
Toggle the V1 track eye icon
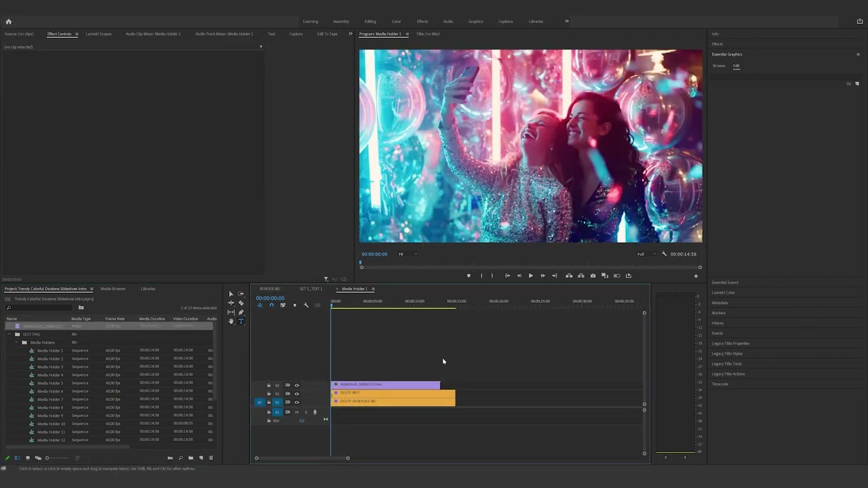pyautogui.click(x=296, y=402)
